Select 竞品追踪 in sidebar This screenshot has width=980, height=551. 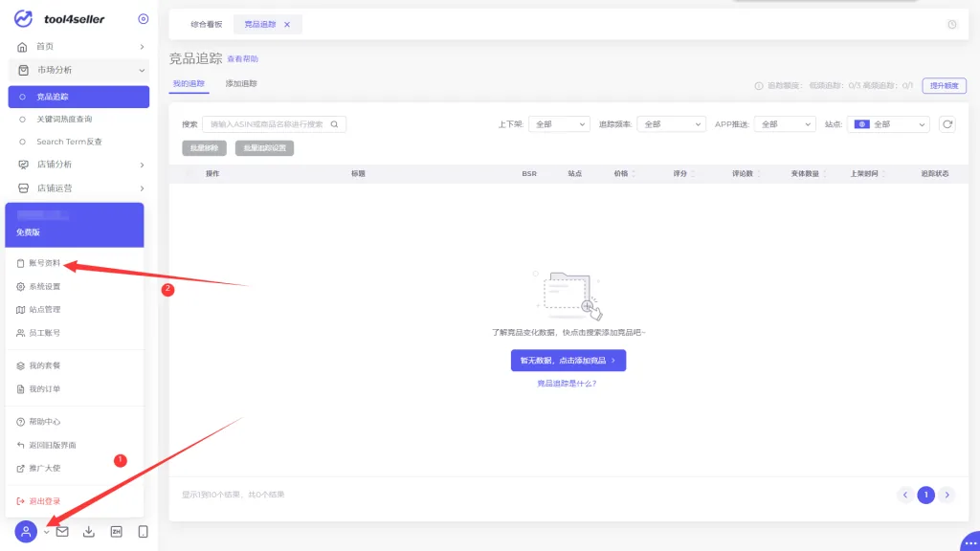(78, 97)
